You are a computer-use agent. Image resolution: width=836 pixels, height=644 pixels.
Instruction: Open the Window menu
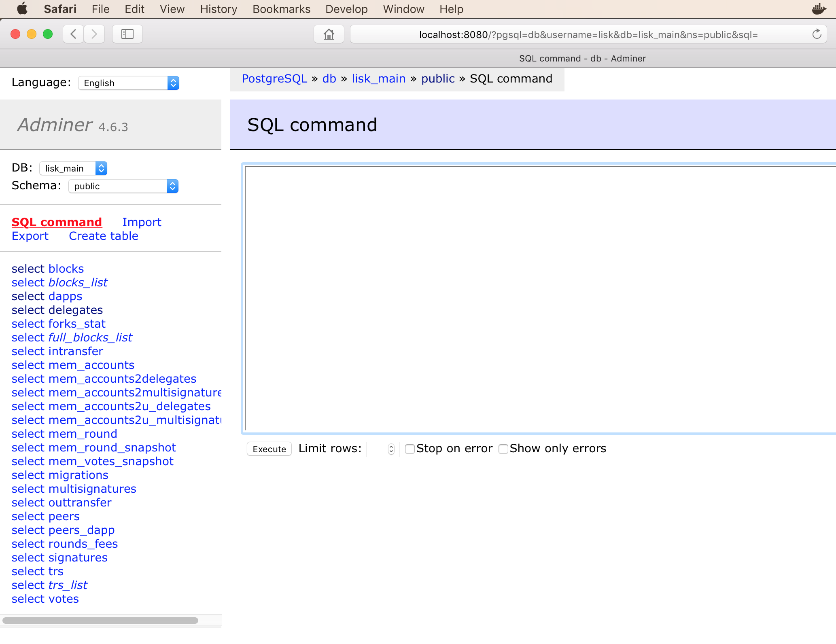[x=403, y=9]
